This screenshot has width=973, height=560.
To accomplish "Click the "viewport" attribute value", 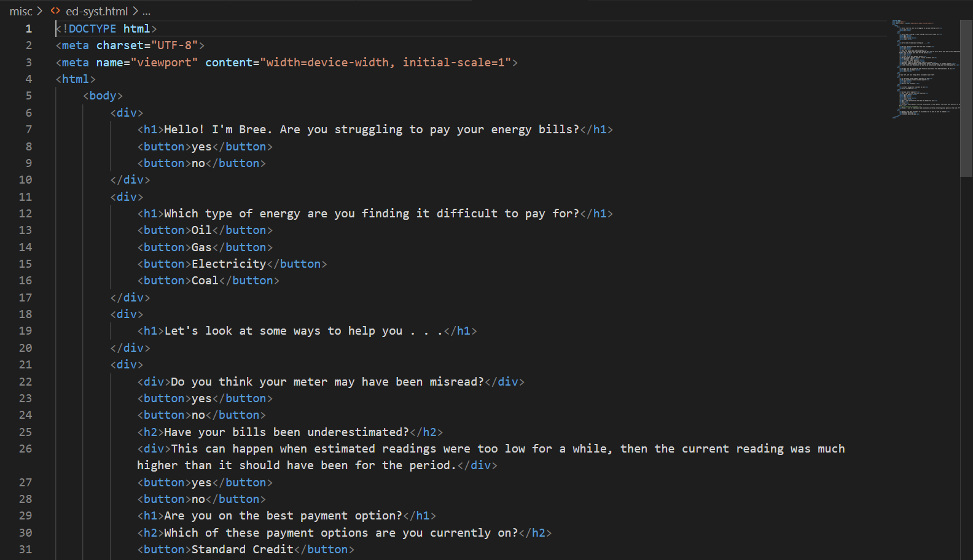I will (164, 63).
